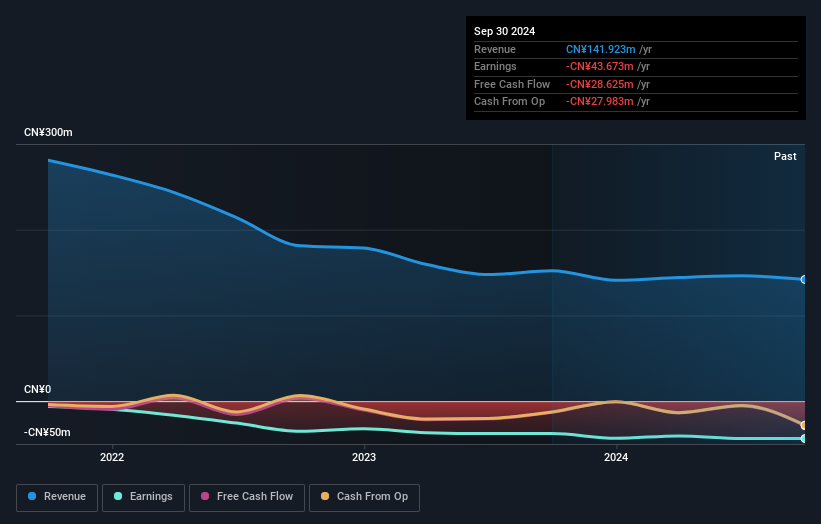Screen dimensions: 821x524
Task: Toggle the Revenue legend button
Action: [x=57, y=497]
